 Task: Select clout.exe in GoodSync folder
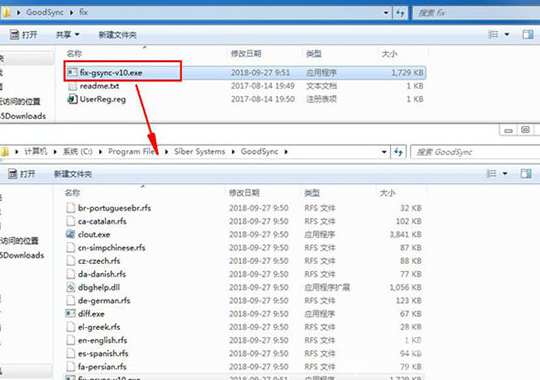[x=94, y=235]
